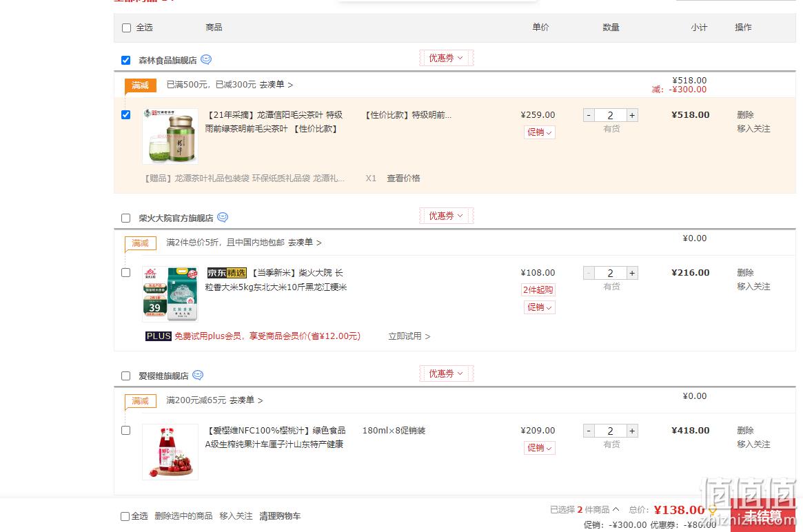Tick the top 全选 checkbox in header
This screenshot has height=532, width=803.
[127, 28]
